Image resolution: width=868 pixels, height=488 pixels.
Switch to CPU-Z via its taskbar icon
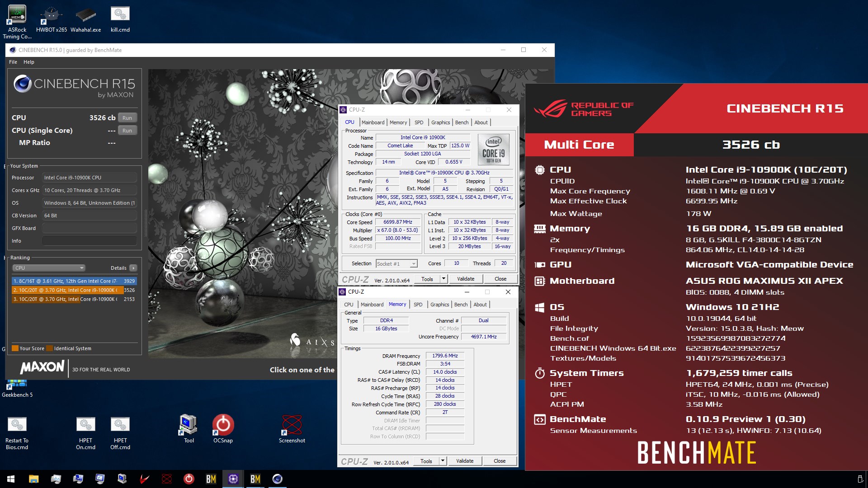point(233,479)
